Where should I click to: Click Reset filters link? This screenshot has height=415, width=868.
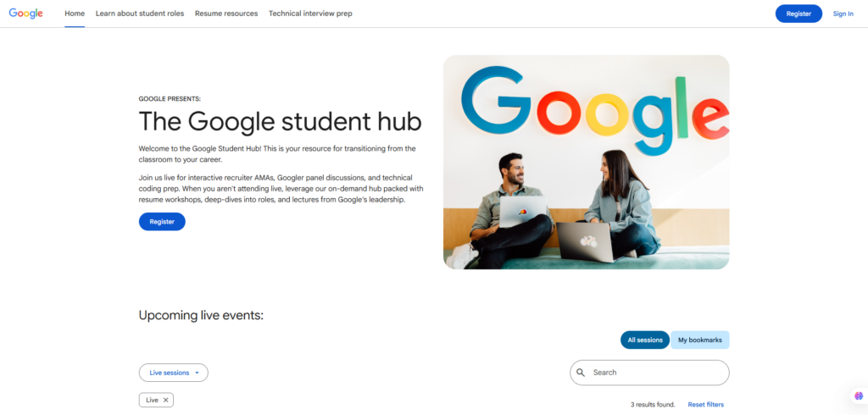pyautogui.click(x=706, y=405)
